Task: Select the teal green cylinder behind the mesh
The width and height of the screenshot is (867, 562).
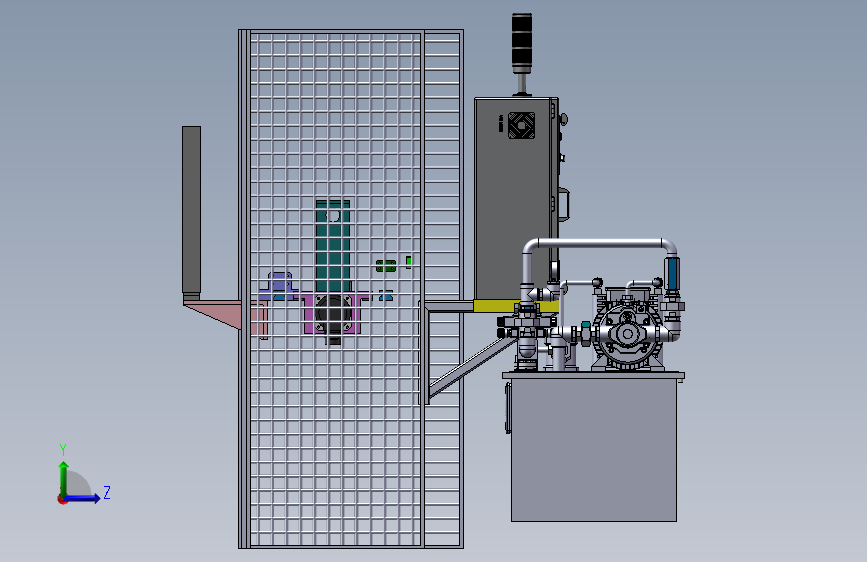Action: click(332, 247)
